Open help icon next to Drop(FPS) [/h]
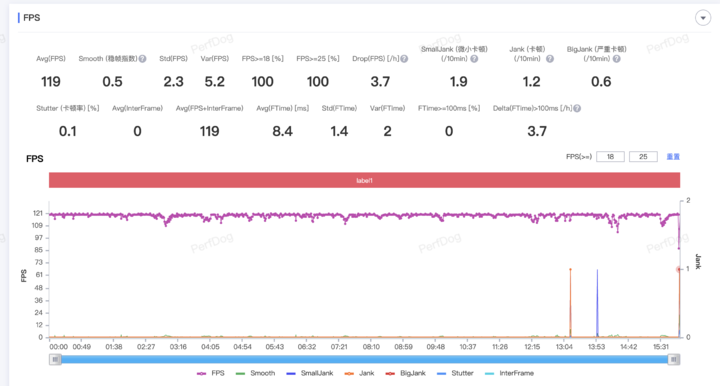 pos(404,59)
